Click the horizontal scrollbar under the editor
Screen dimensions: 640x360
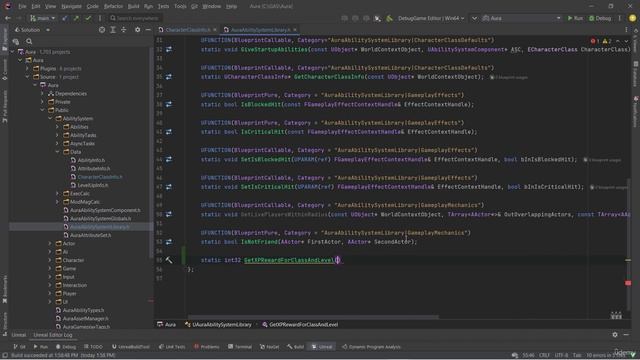(x=313, y=317)
